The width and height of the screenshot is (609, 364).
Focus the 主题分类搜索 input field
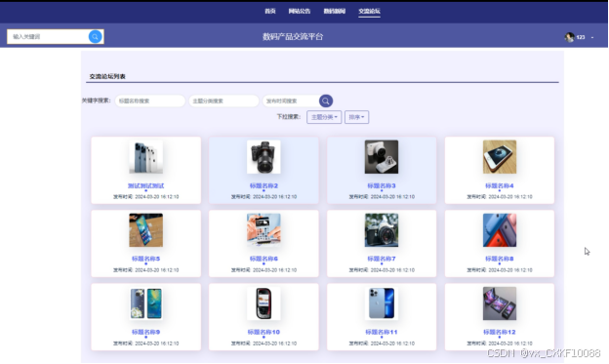(223, 101)
